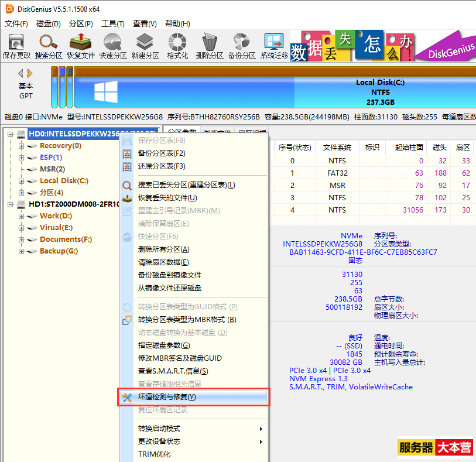Image resolution: width=476 pixels, height=462 pixels.
Task: Collapse the HD1:ST2000DM008 disk node
Action: (x=10, y=204)
